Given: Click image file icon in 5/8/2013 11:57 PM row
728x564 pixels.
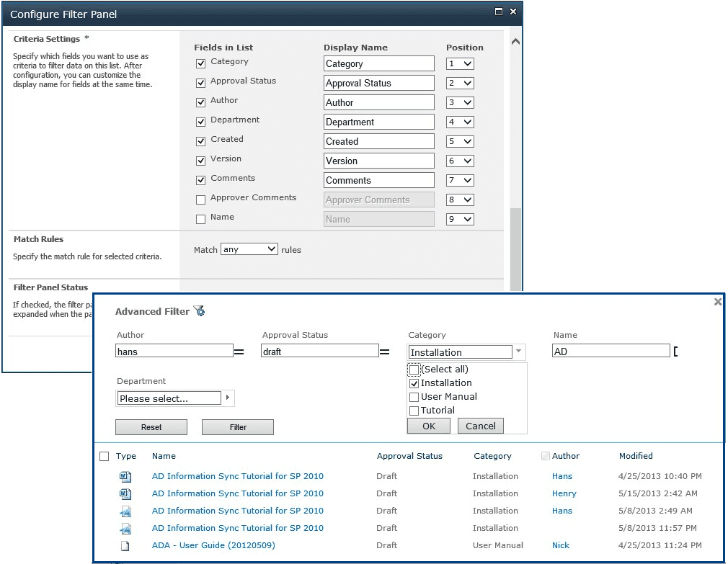Looking at the screenshot, I should pos(125,528).
